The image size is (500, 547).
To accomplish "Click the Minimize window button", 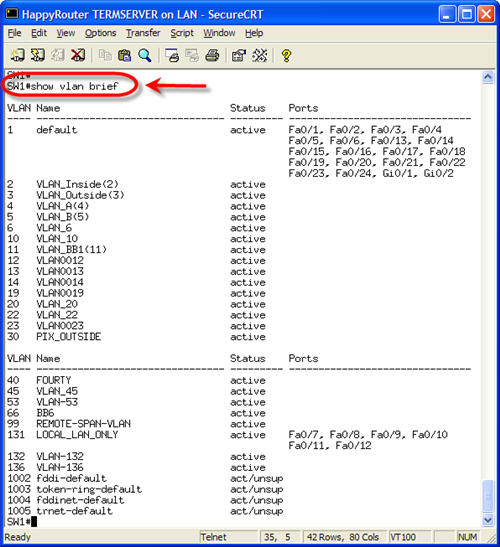I will [447, 15].
